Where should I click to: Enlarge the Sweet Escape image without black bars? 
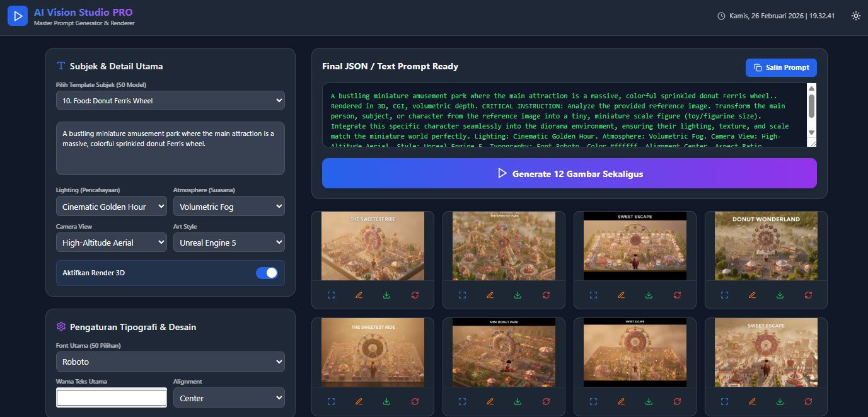tap(724, 401)
